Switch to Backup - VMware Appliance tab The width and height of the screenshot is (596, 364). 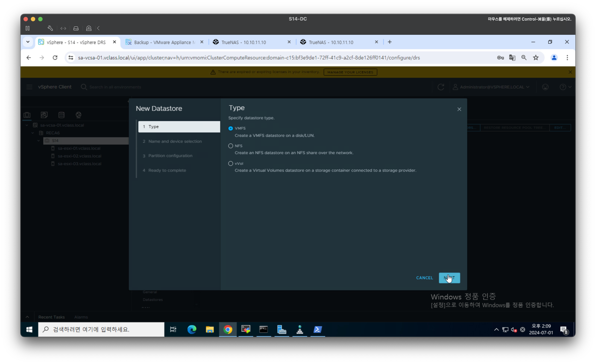pos(164,42)
